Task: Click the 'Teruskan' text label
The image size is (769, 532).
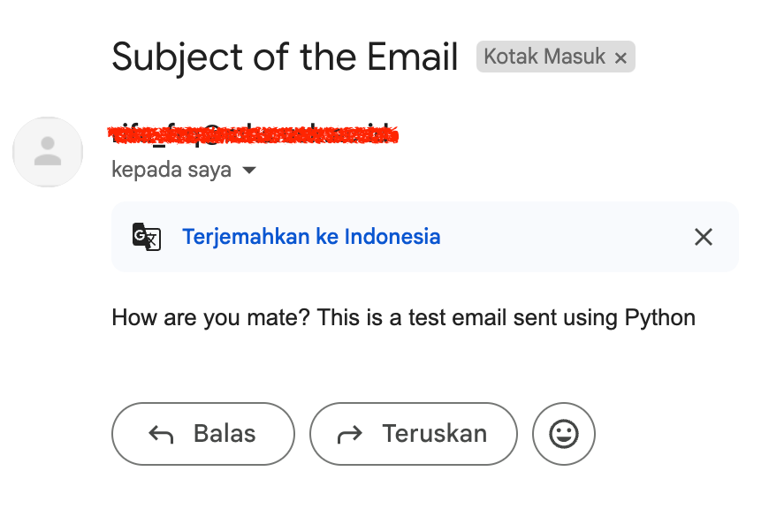Action: [x=434, y=434]
